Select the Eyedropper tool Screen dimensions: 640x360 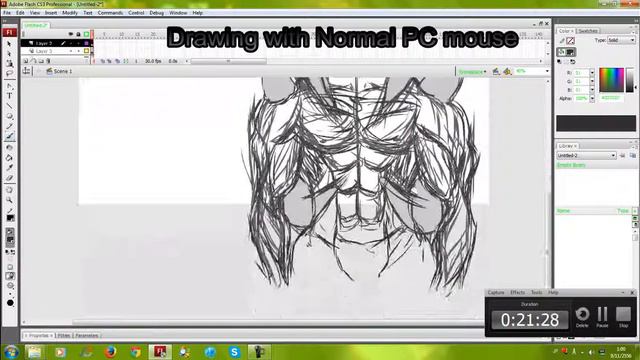(9, 168)
